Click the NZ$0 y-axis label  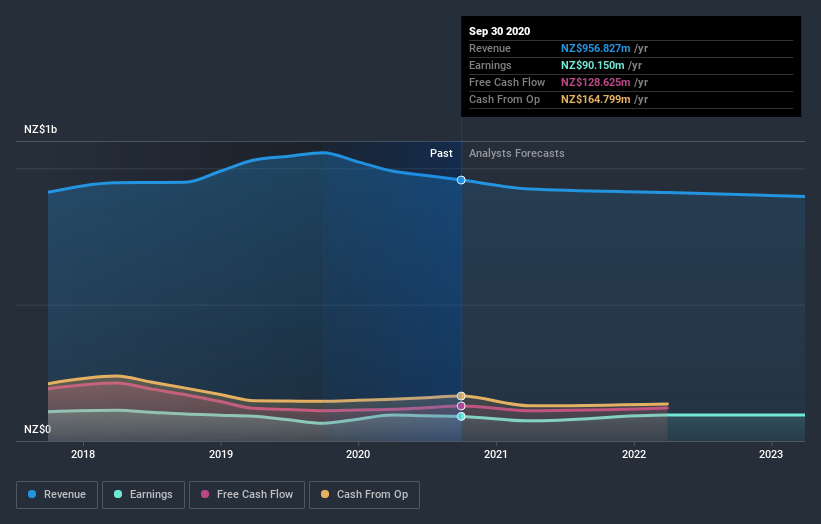point(38,429)
